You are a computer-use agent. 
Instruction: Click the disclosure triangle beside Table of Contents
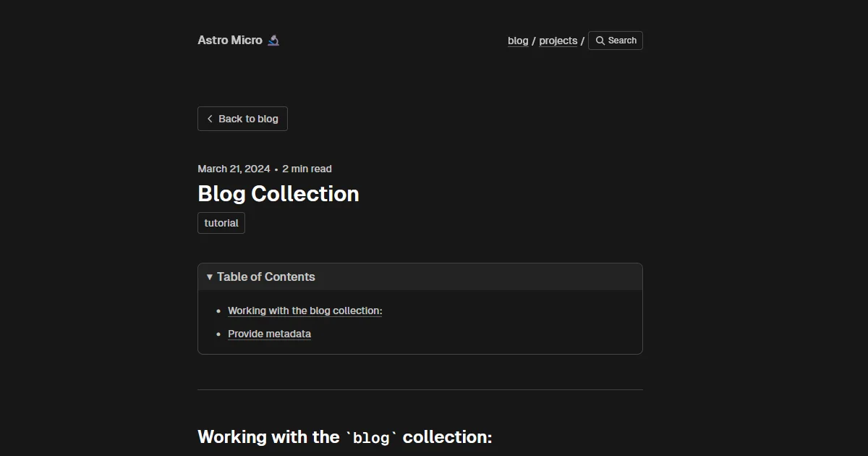point(209,276)
